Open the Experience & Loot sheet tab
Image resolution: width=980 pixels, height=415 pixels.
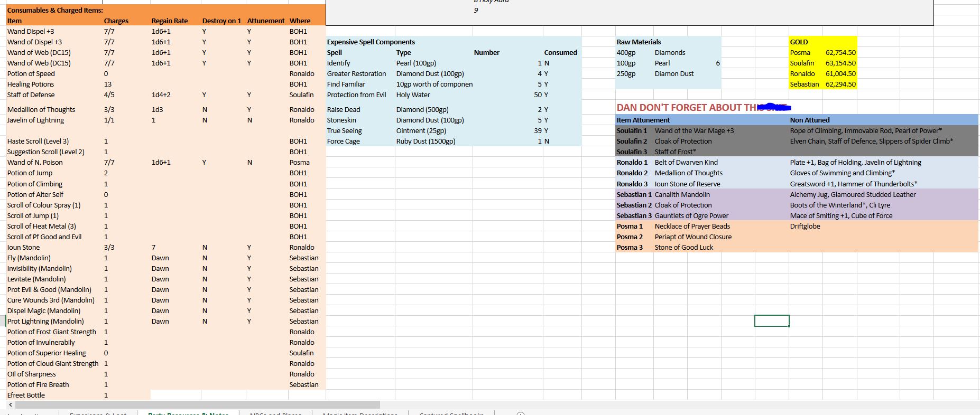click(98, 413)
